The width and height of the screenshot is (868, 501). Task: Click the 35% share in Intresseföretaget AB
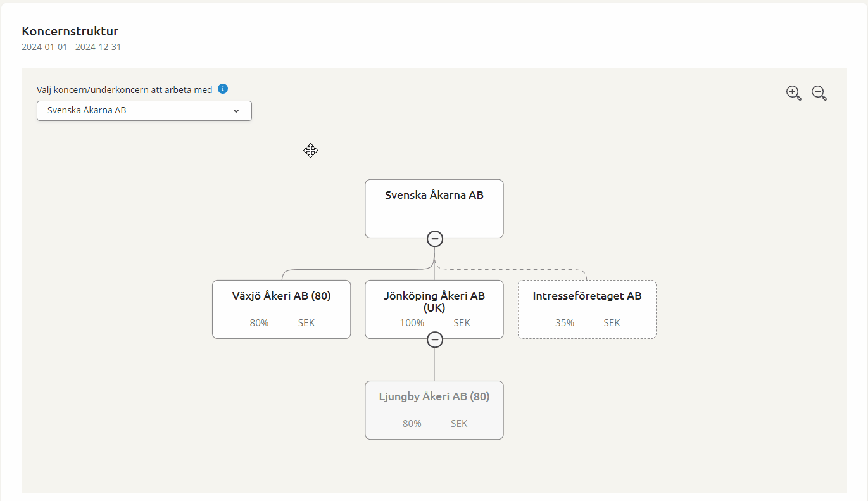click(564, 323)
